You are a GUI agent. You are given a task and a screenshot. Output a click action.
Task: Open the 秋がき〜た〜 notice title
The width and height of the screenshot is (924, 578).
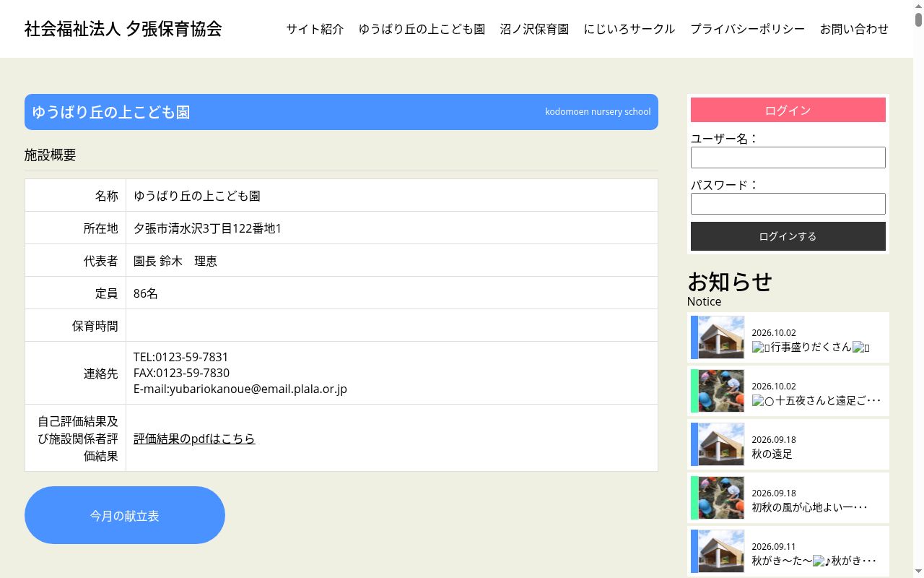pos(814,561)
